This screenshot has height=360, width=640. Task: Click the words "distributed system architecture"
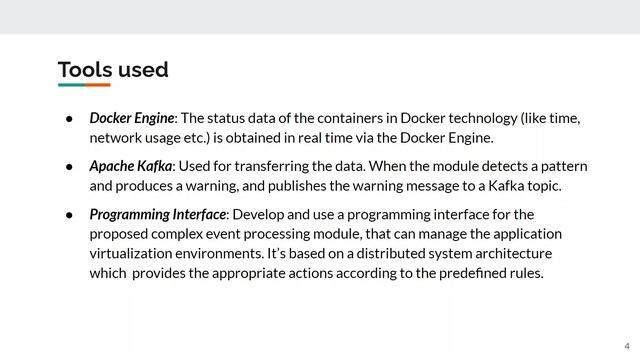[454, 253]
